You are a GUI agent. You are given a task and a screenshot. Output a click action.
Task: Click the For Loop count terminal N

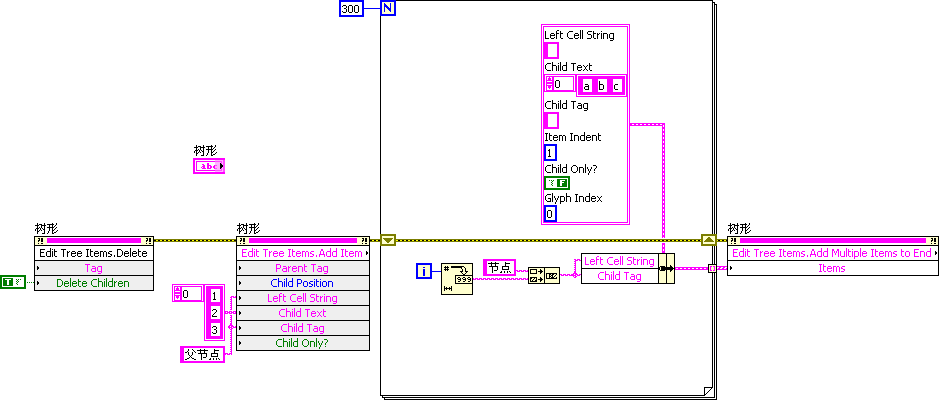[387, 9]
